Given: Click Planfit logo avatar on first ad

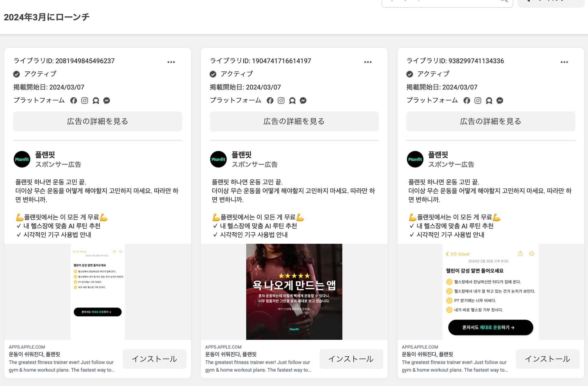Looking at the screenshot, I should point(22,159).
